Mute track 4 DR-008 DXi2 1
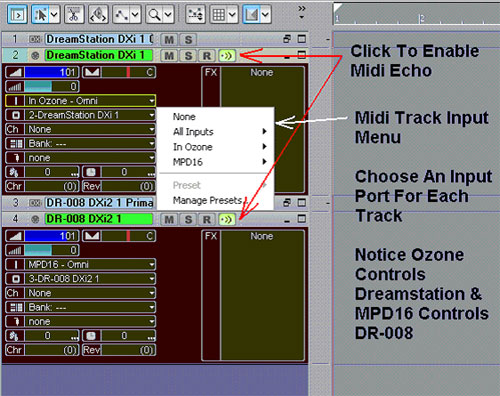 point(169,219)
